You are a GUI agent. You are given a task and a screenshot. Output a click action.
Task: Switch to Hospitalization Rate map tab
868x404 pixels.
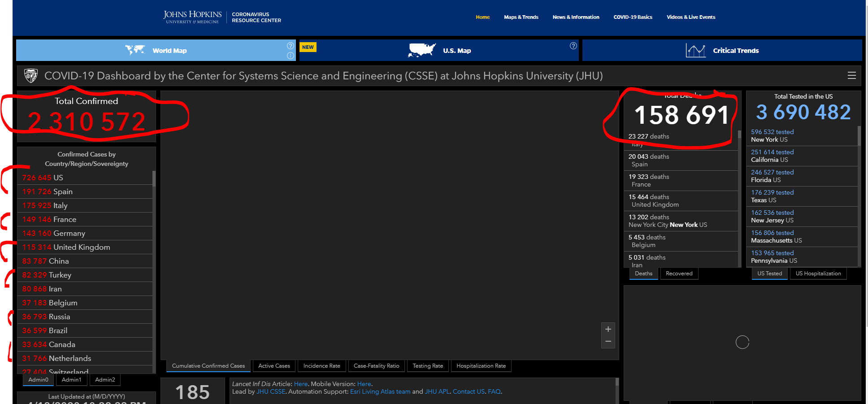pos(481,366)
